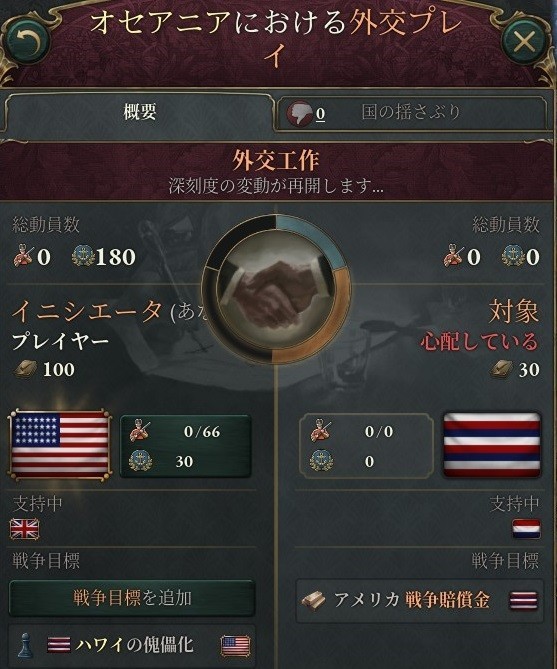Click initiator navy total icon showing 180
Viewport: 557px width, 669px height.
(83, 256)
